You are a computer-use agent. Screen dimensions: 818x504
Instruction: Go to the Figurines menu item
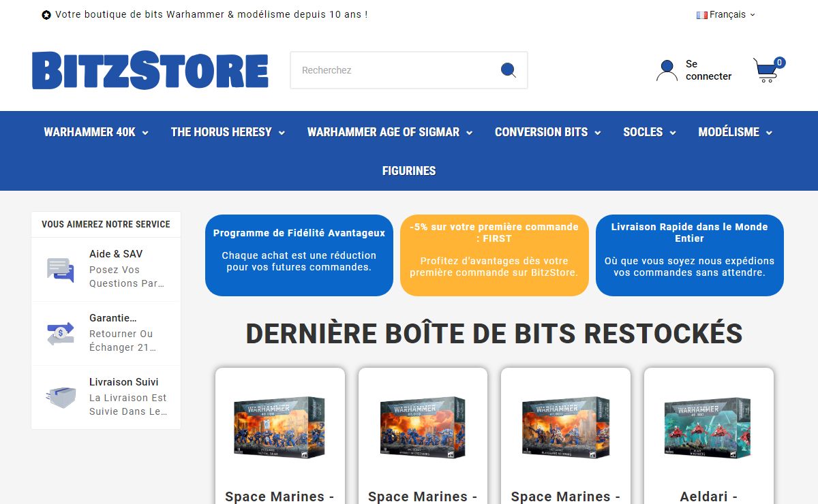click(x=409, y=171)
